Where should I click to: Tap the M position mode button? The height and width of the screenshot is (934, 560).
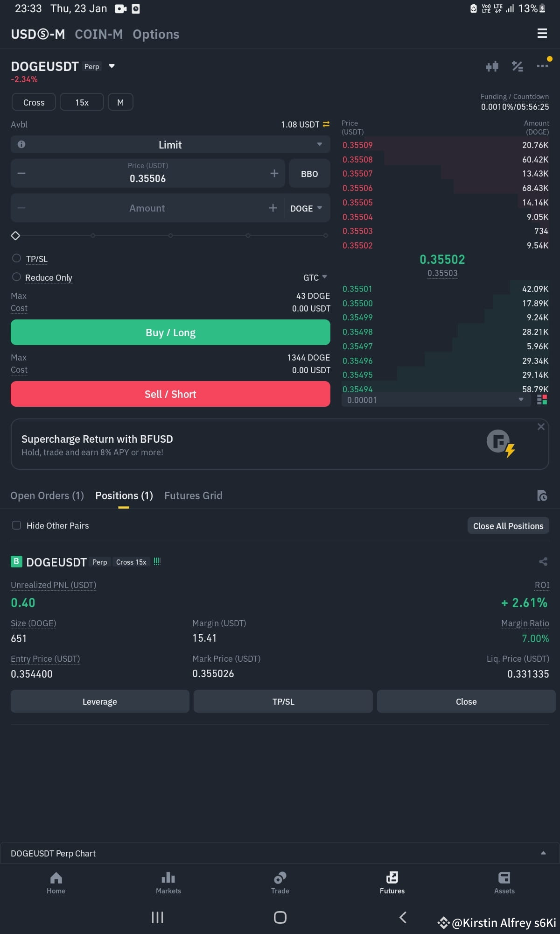click(120, 102)
